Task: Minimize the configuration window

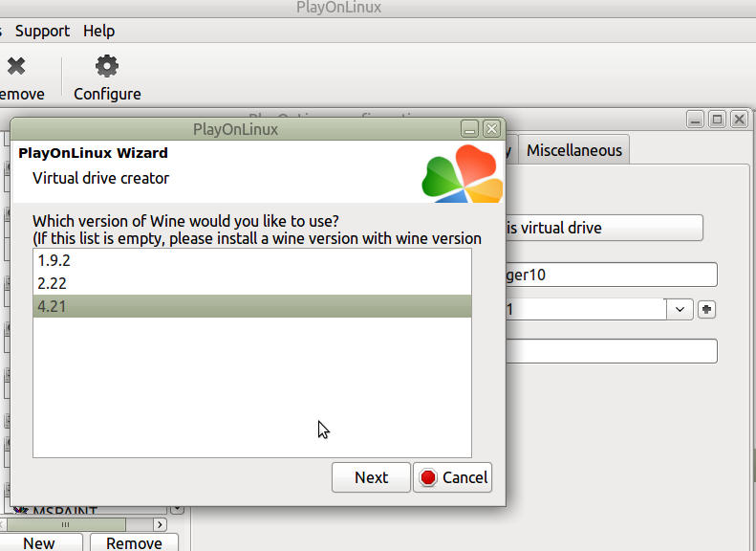Action: (x=695, y=119)
